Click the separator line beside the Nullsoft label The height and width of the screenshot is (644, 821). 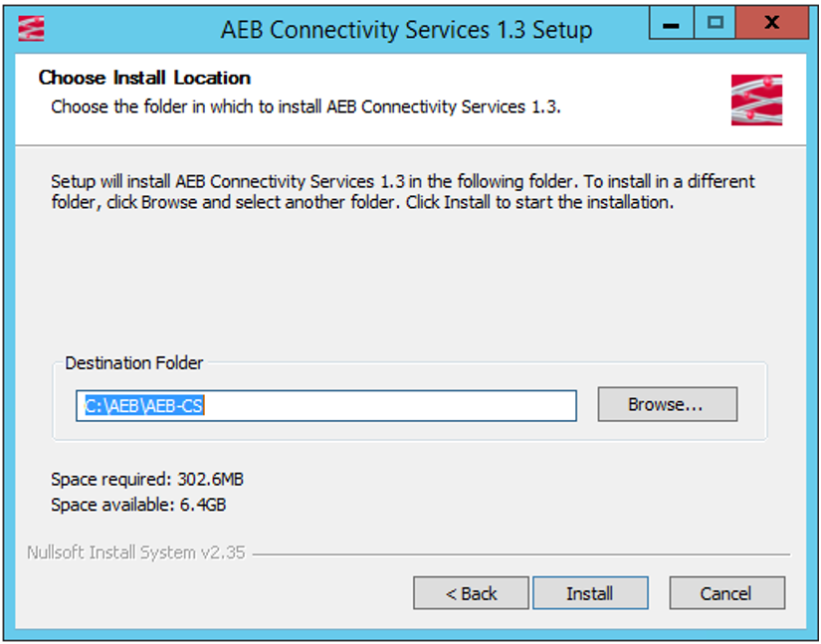click(x=517, y=554)
